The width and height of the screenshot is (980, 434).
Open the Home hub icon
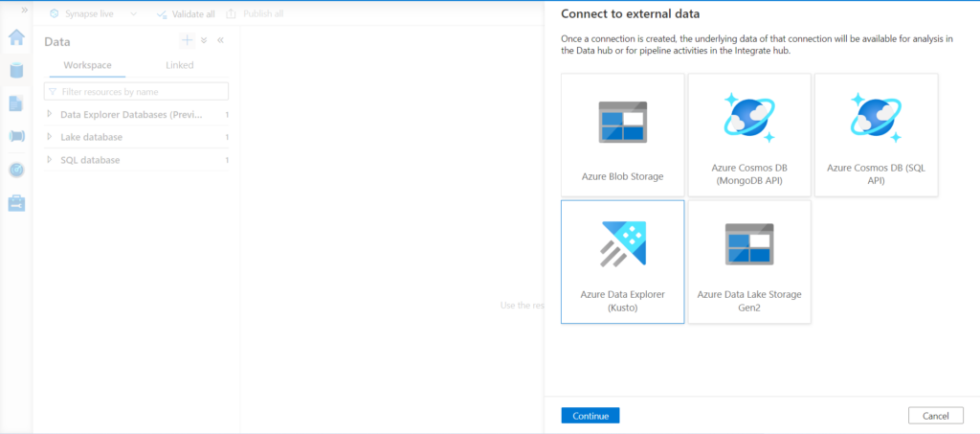(x=16, y=37)
